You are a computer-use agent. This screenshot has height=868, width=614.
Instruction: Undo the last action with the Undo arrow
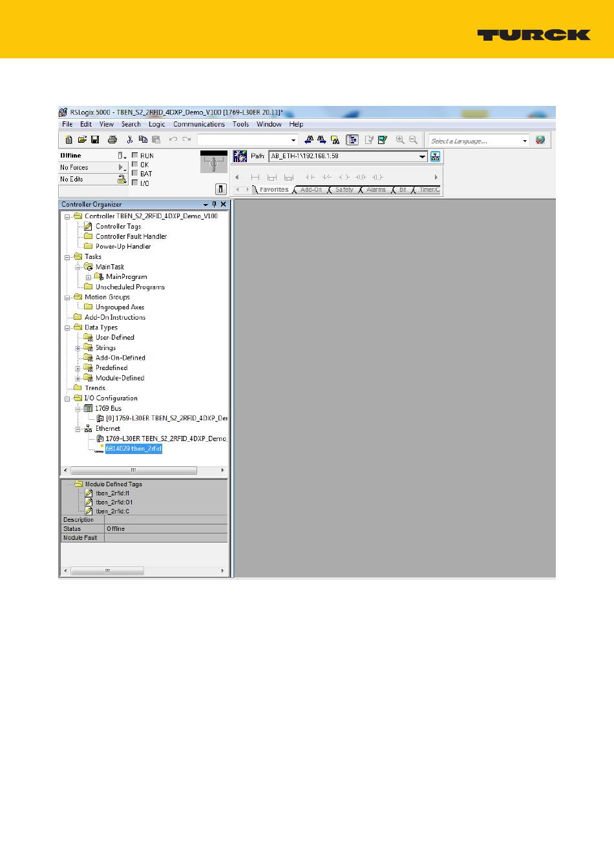tap(173, 139)
